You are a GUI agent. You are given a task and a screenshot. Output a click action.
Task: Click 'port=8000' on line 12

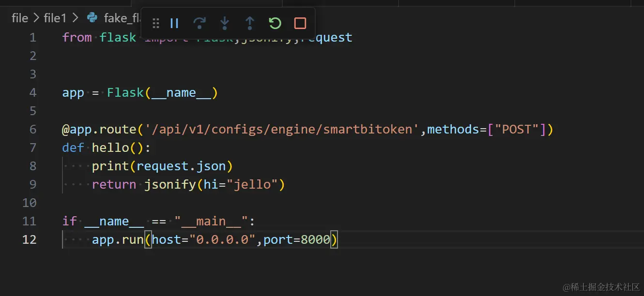tap(297, 239)
